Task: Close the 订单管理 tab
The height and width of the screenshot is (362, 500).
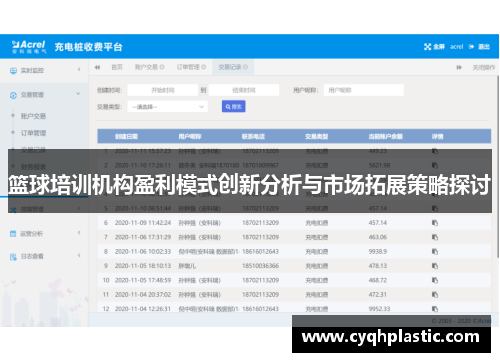Action: pos(204,67)
